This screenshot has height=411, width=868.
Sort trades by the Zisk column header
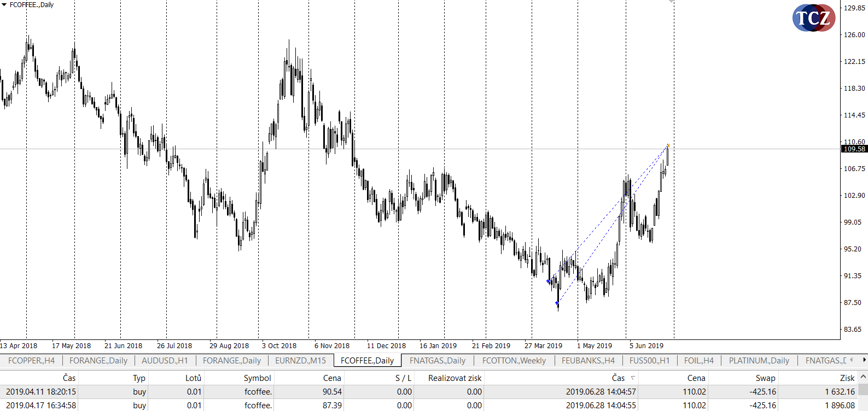pos(847,378)
